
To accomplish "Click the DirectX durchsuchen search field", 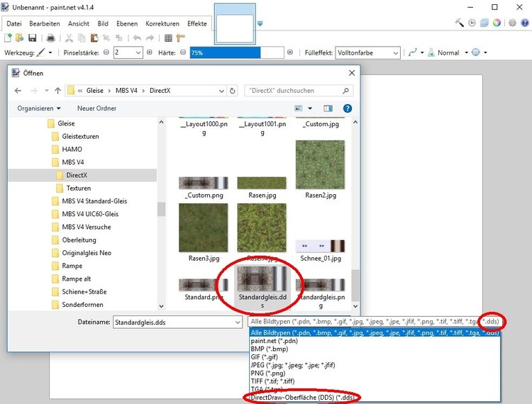I will 299,91.
